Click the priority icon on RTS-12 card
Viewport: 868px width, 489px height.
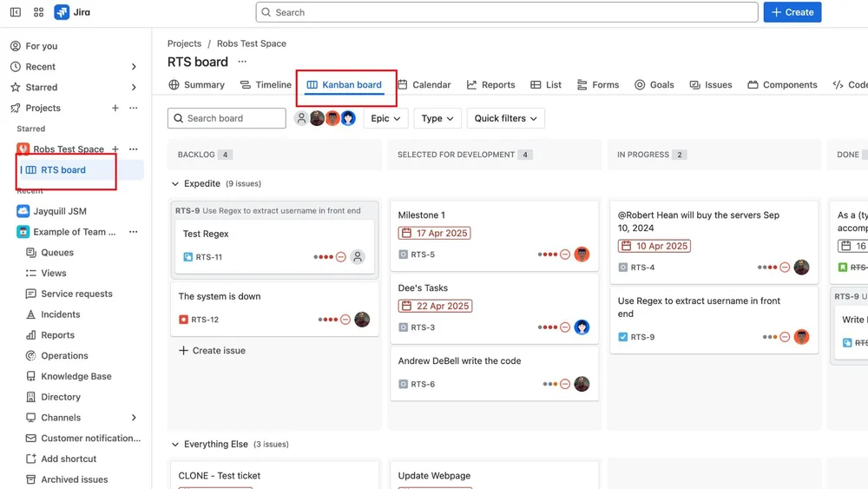pos(345,320)
